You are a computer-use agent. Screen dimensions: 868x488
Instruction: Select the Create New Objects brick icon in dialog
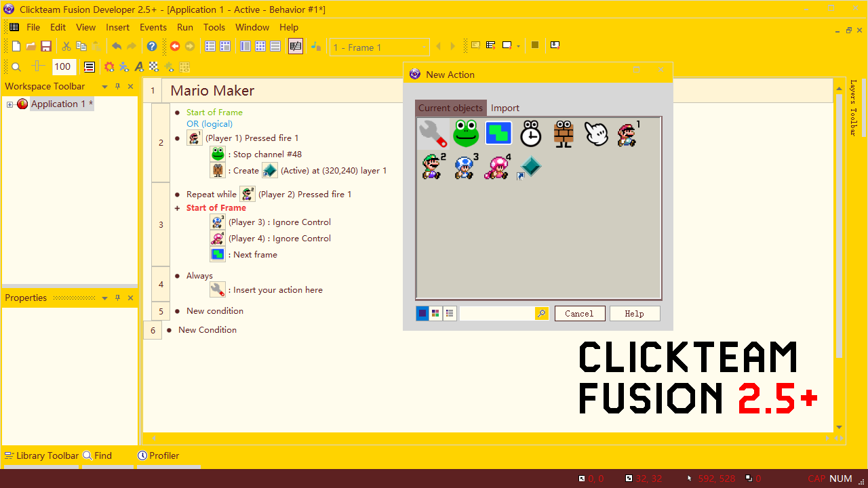(564, 134)
